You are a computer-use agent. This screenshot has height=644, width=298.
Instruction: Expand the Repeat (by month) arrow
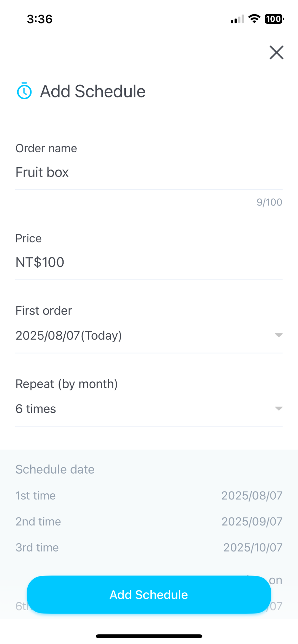[279, 409]
